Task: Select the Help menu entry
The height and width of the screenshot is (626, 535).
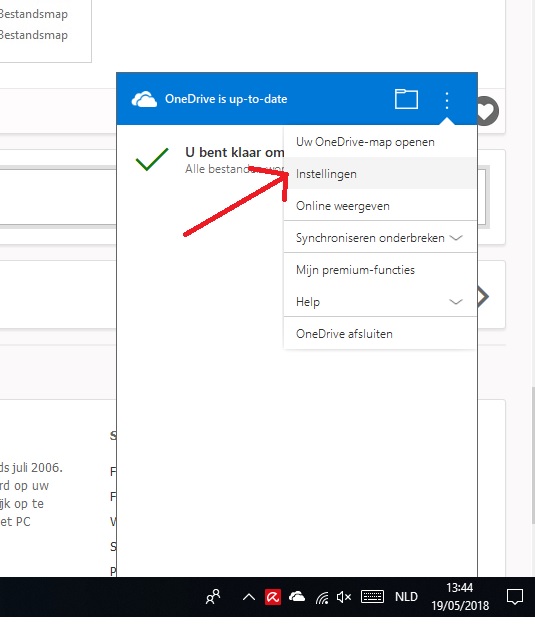Action: tap(380, 301)
